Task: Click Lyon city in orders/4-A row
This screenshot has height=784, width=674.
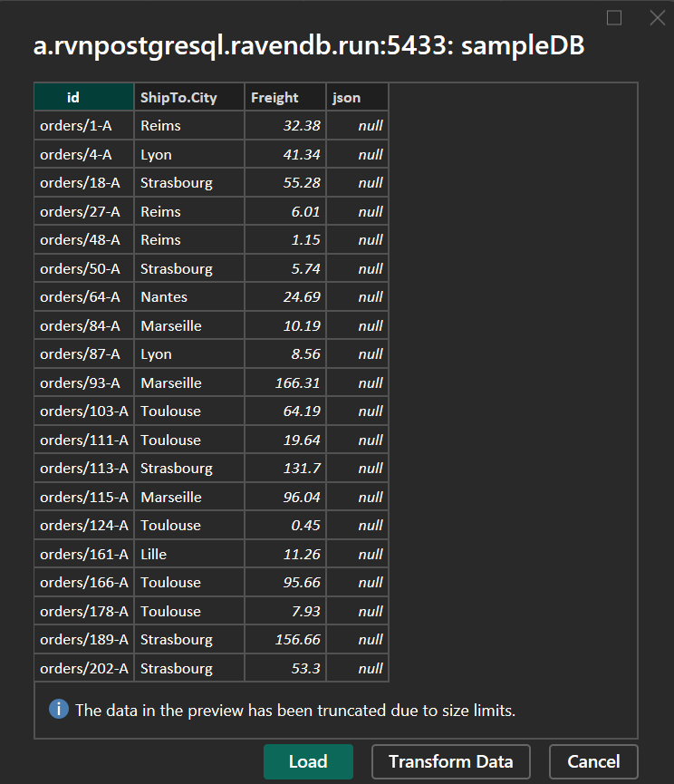Action: [x=189, y=154]
